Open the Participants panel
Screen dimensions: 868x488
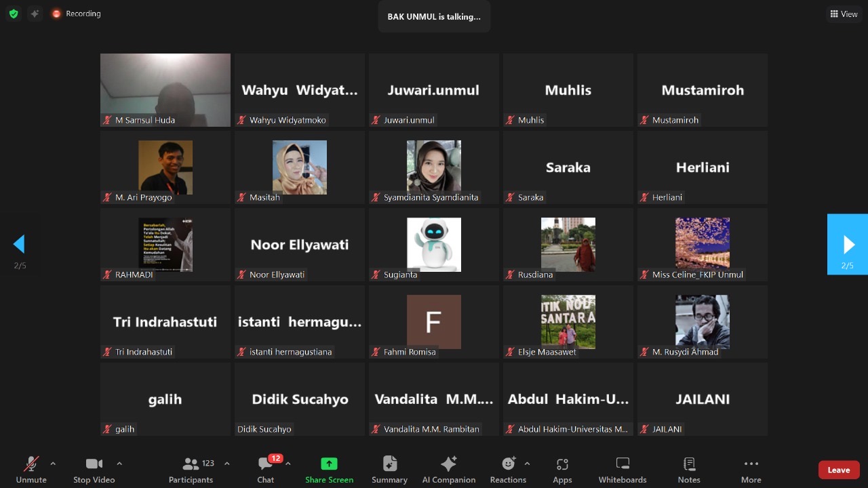click(x=191, y=470)
